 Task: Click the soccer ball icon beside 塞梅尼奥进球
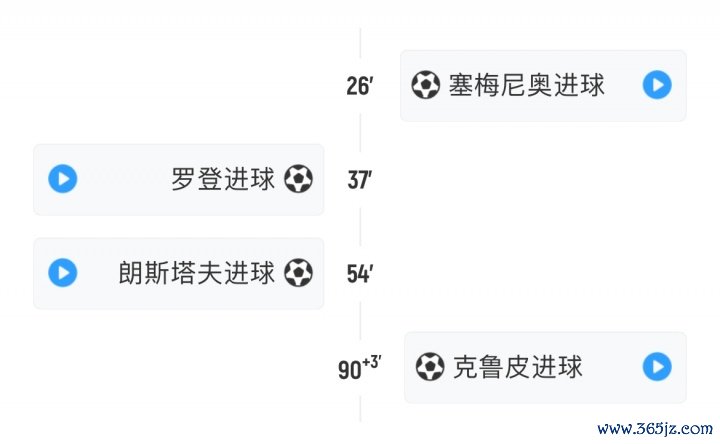click(425, 85)
